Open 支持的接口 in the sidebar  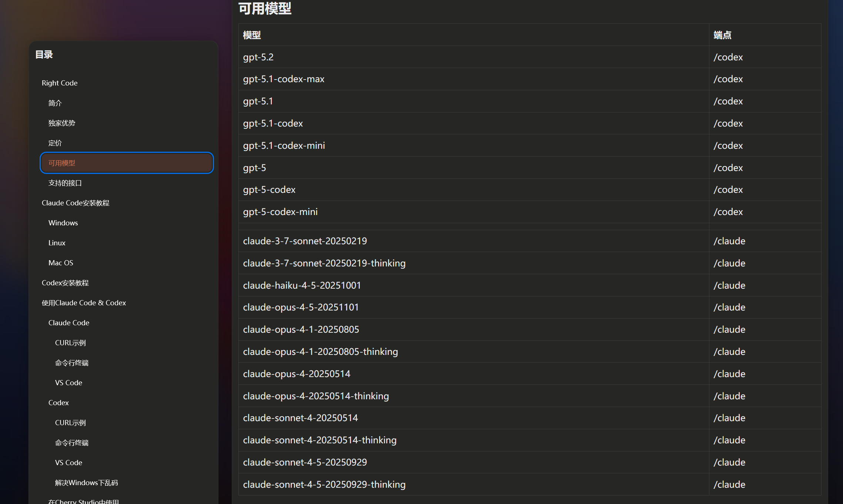(x=65, y=183)
